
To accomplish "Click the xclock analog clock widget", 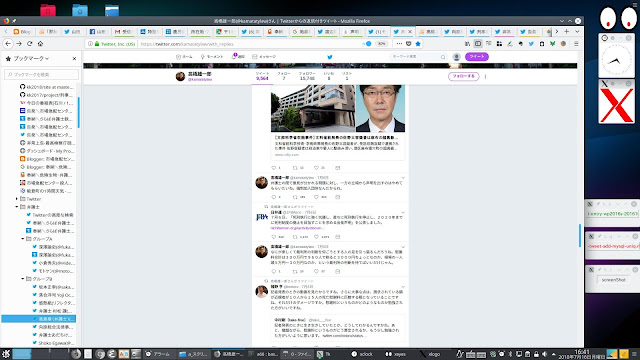I will pos(616,60).
